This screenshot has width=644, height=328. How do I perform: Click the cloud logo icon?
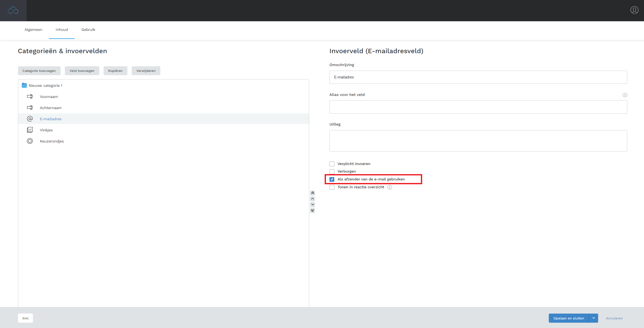coord(13,10)
